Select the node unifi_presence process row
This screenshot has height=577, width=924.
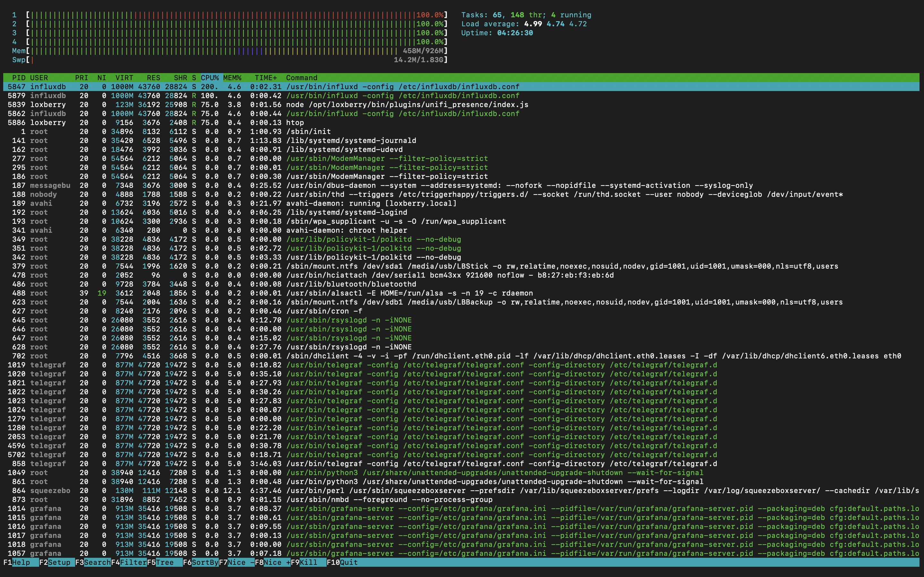(407, 105)
